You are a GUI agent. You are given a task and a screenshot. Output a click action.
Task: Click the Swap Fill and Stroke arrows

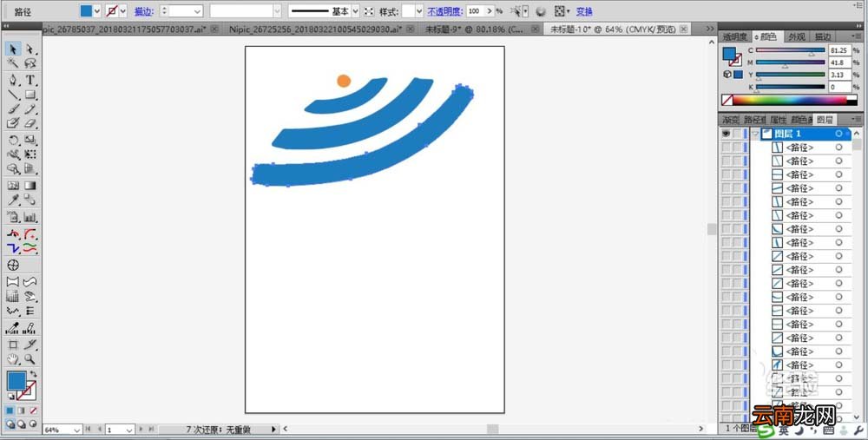(x=33, y=374)
